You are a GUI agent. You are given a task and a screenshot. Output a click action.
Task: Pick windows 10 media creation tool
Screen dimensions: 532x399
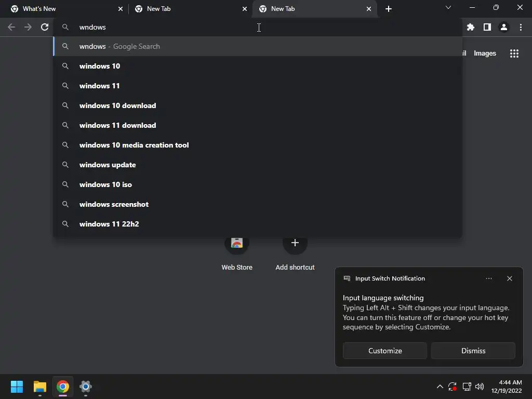tap(258, 145)
